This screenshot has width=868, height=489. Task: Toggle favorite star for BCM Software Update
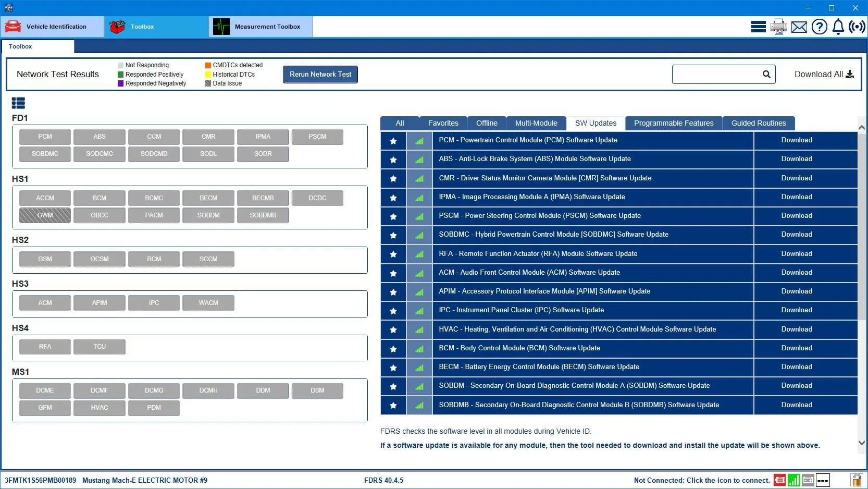393,349
